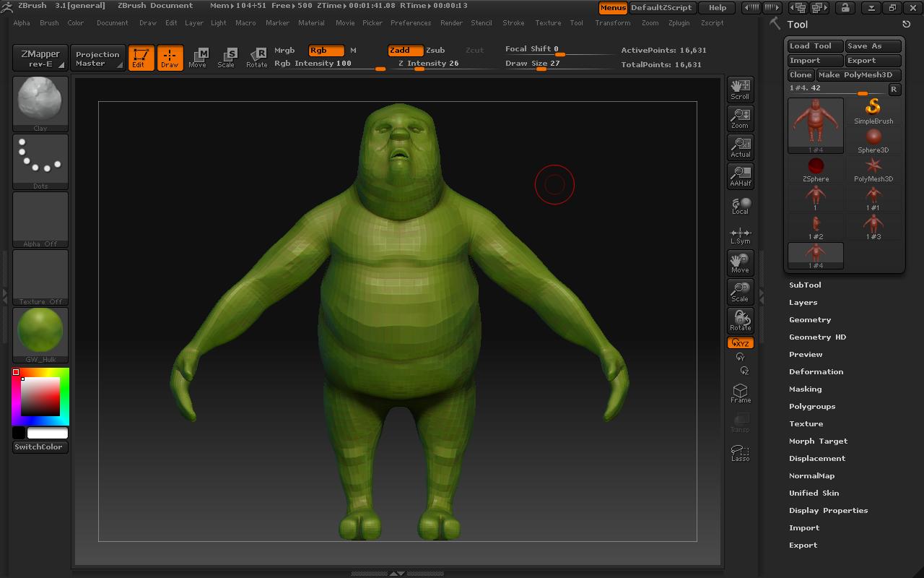
Task: Expand the Polygroups section
Action: coord(812,406)
